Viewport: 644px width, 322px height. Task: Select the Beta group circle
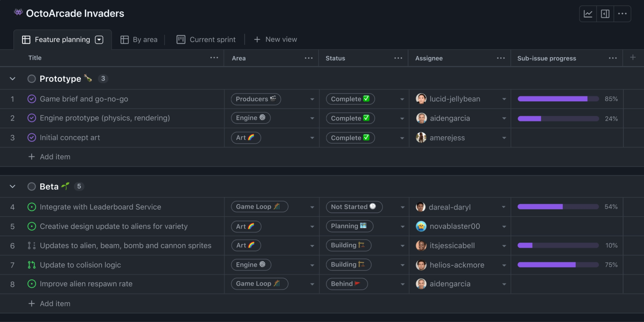point(32,187)
